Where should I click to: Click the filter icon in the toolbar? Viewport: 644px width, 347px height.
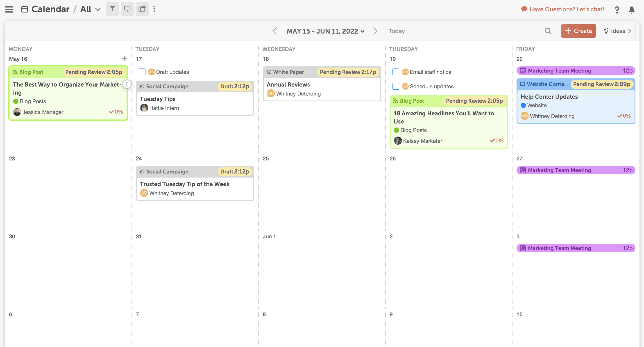click(112, 9)
